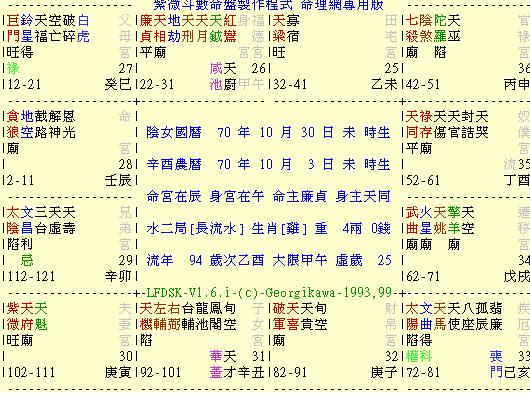Select the 癸巳 stem-branch label
Viewport: 530px width, 398px height.
[x=118, y=85]
